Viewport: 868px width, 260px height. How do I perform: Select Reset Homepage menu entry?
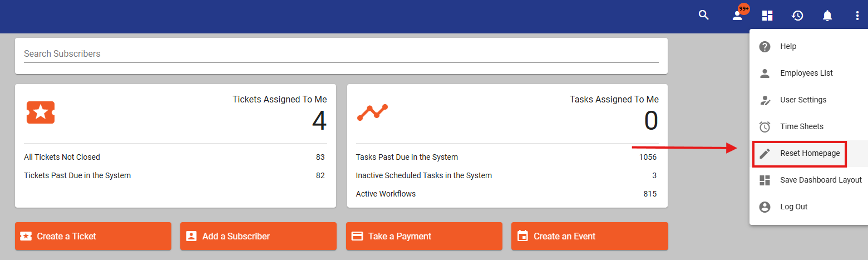(x=808, y=153)
